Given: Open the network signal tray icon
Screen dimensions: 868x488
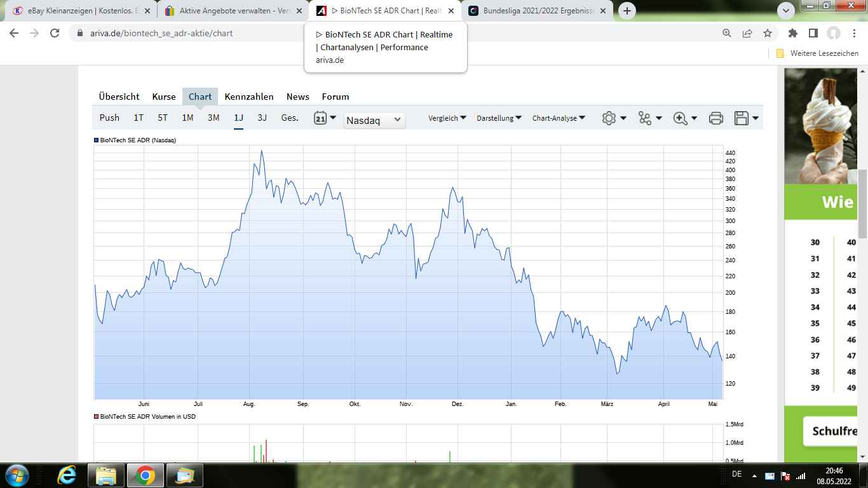Looking at the screenshot, I should [801, 475].
